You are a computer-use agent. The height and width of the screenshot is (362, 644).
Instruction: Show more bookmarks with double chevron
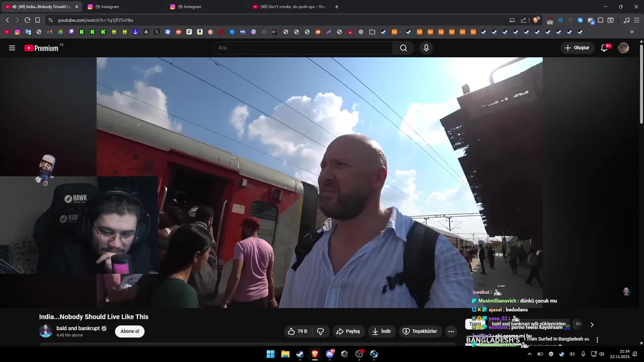point(632,32)
